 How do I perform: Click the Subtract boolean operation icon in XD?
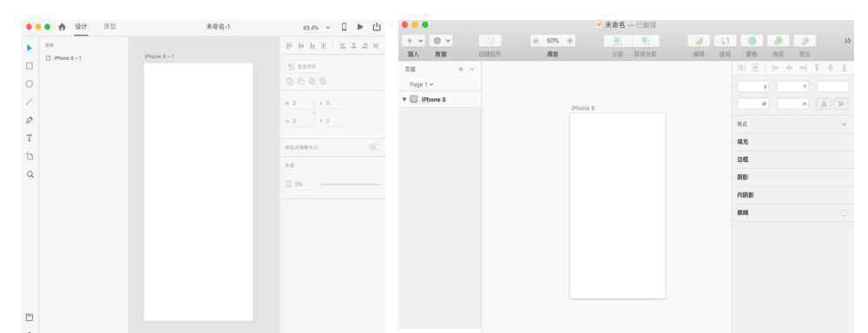click(x=300, y=81)
